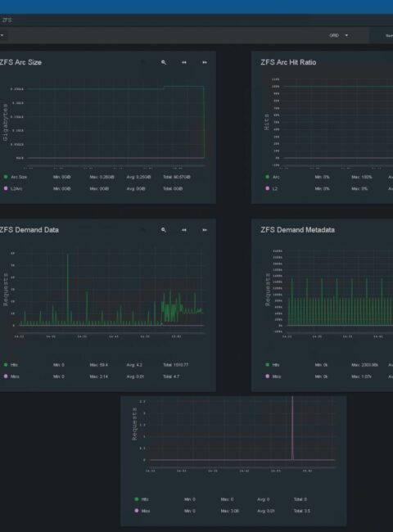Screen dimensions: 393x532
Task: Step forward on the ZFS Demand Data chart
Action: [205, 230]
